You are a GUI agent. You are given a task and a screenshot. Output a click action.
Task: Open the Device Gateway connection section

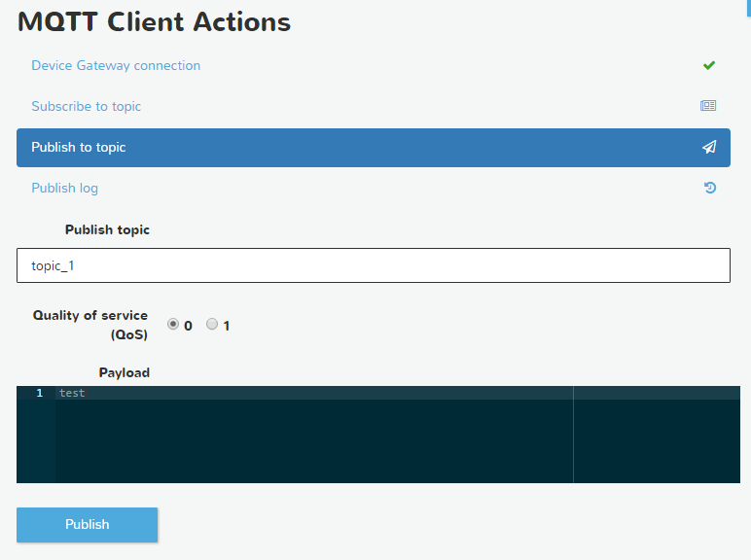point(116,66)
